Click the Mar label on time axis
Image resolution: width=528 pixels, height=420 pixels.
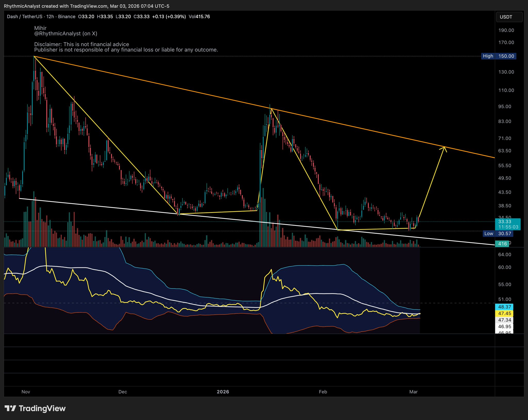pos(413,392)
